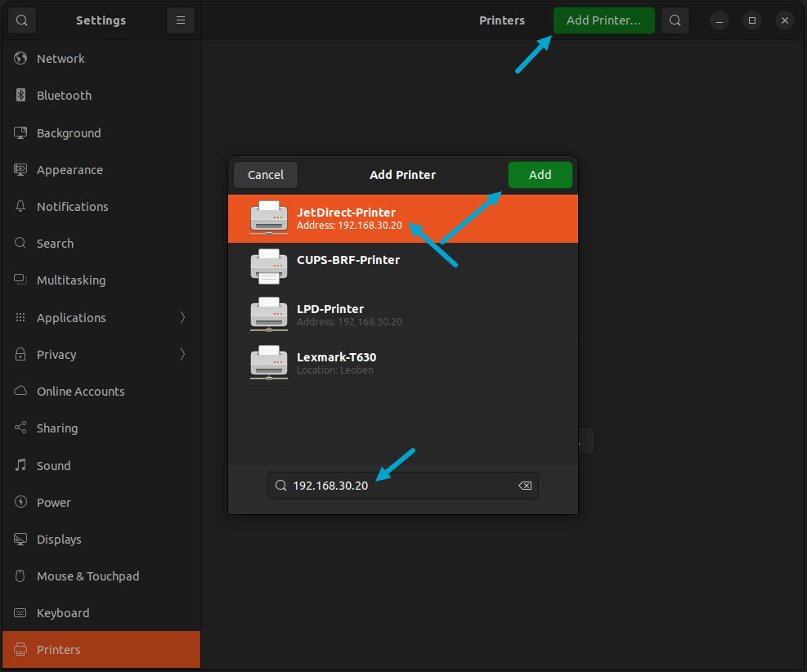
Task: Select Appearance in the sidebar
Action: click(x=20, y=169)
